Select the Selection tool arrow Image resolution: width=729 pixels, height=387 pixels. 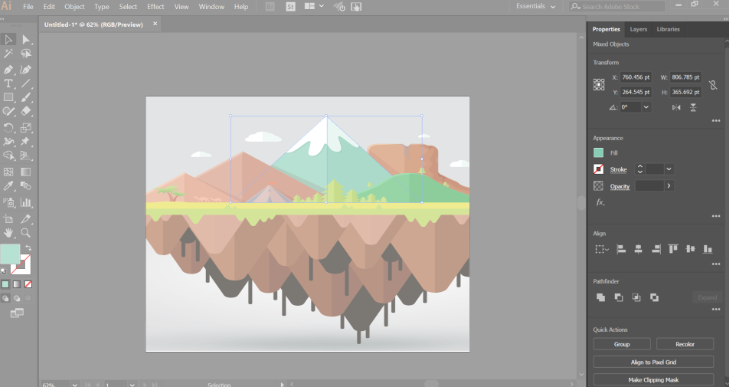click(8, 40)
